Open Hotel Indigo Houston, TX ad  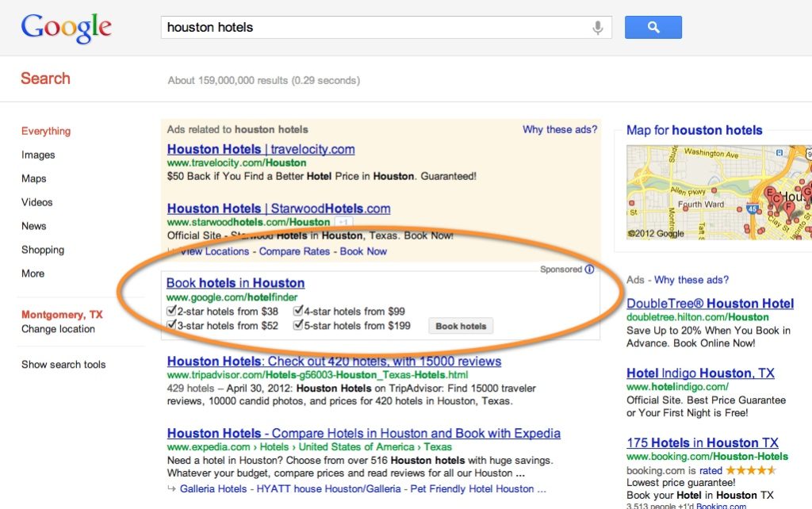point(700,373)
